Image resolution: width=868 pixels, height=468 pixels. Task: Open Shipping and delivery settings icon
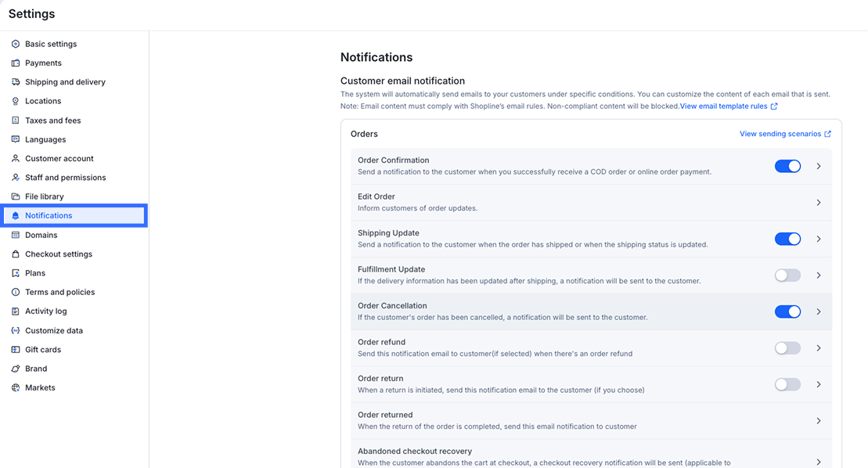[16, 81]
